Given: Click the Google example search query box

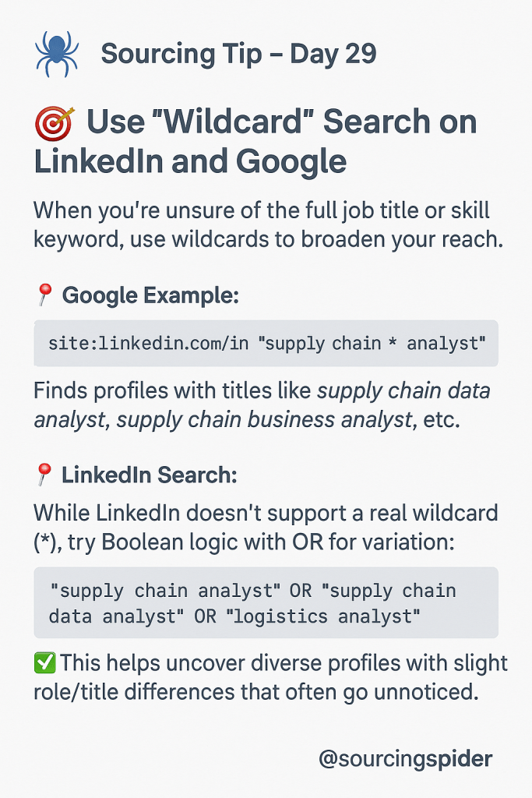Looking at the screenshot, I should 266,343.
